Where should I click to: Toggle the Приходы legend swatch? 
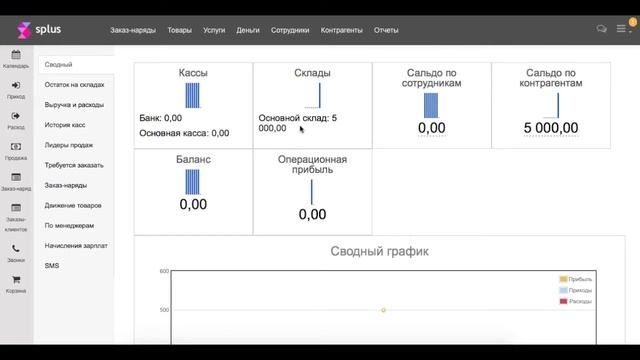(563, 290)
